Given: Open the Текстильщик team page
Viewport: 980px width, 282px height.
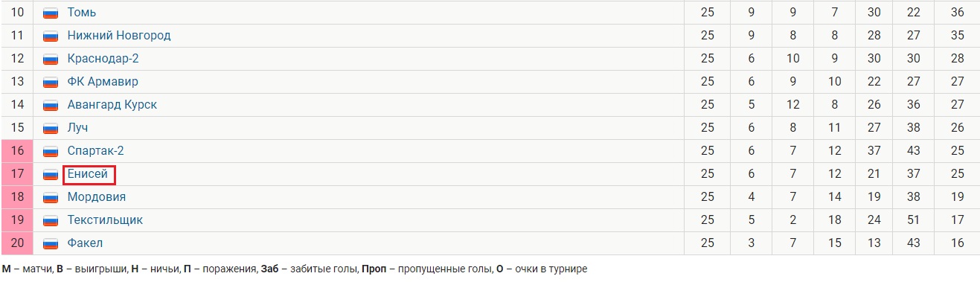Looking at the screenshot, I should click(x=105, y=220).
